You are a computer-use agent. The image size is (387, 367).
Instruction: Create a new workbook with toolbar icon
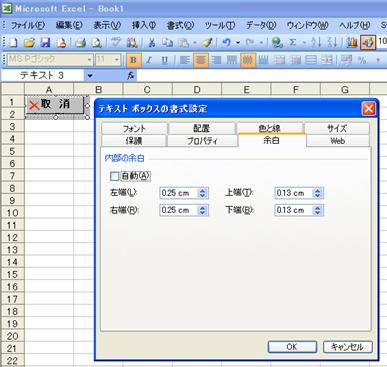coord(13,43)
